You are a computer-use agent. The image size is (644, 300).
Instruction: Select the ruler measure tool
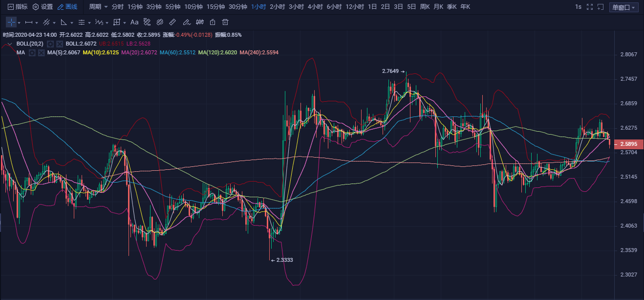pos(172,22)
